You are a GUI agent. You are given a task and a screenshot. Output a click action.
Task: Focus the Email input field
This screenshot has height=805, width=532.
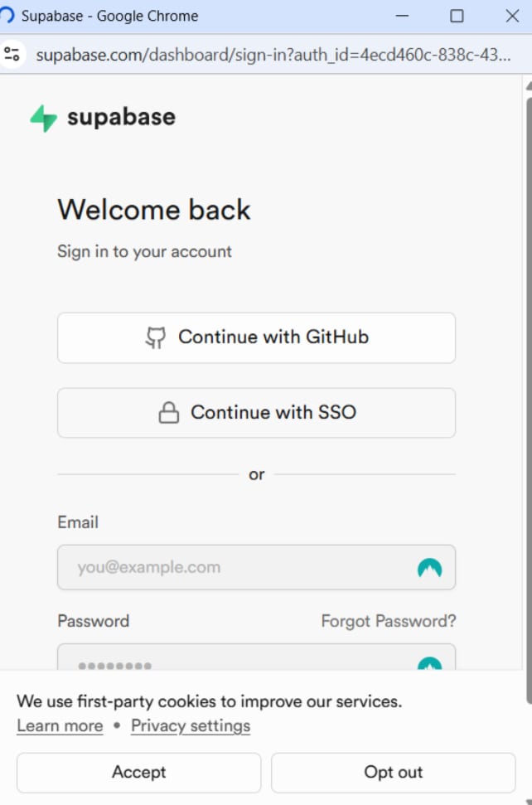point(240,568)
